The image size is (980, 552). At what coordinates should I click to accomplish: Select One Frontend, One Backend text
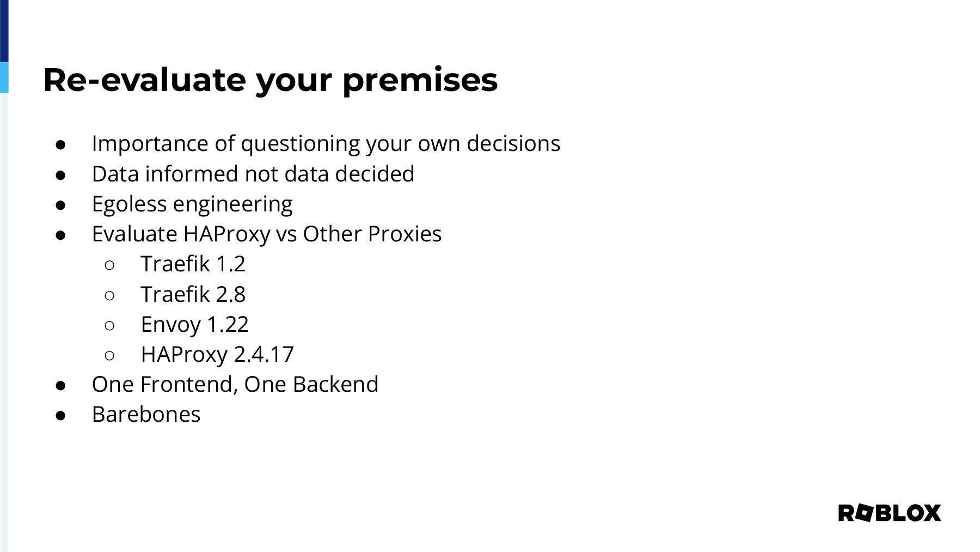[x=235, y=384]
